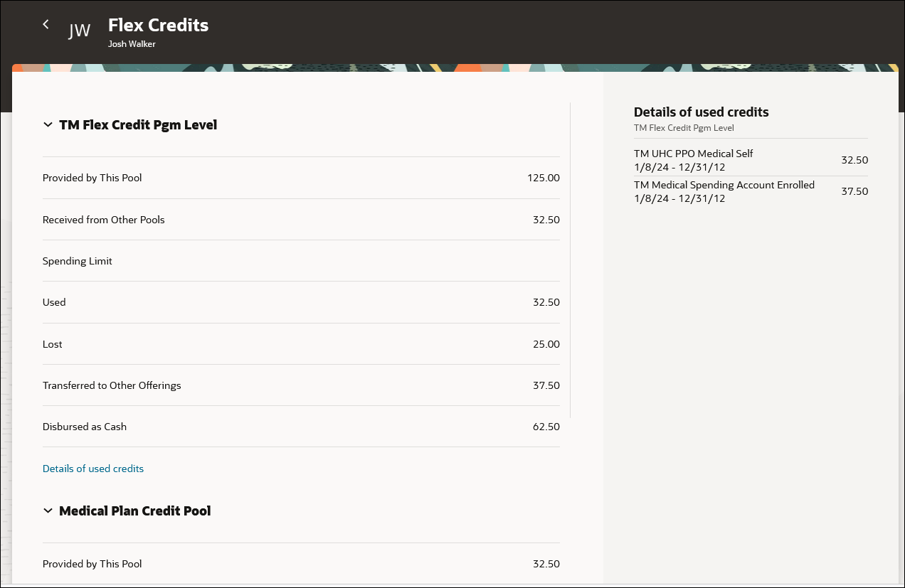Click the Received from Other Pools row
This screenshot has width=905, height=588.
pyautogui.click(x=301, y=220)
